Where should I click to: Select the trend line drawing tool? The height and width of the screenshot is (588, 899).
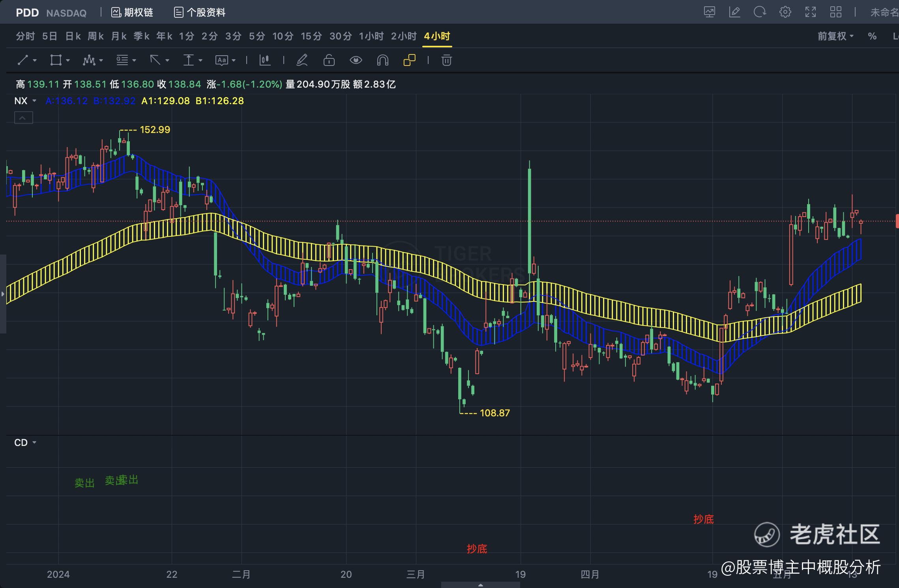(24, 60)
